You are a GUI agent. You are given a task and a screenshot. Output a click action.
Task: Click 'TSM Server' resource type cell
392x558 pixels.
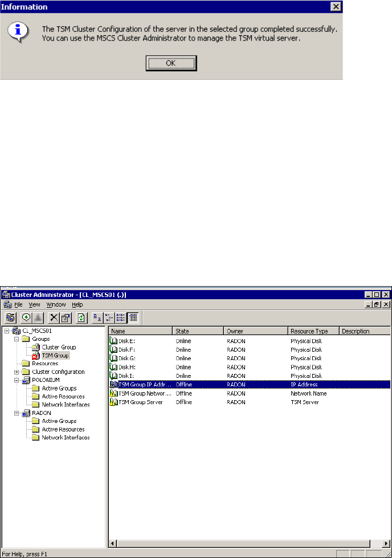click(x=305, y=402)
